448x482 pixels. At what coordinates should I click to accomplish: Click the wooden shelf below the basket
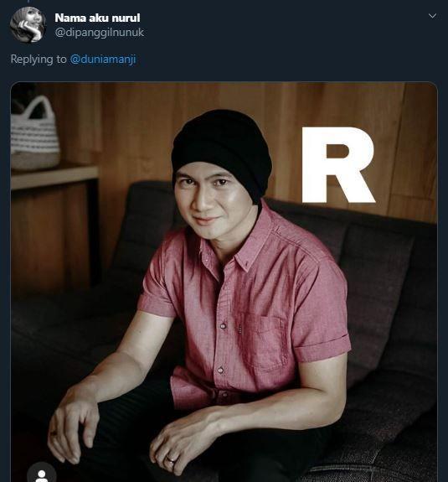(x=54, y=177)
